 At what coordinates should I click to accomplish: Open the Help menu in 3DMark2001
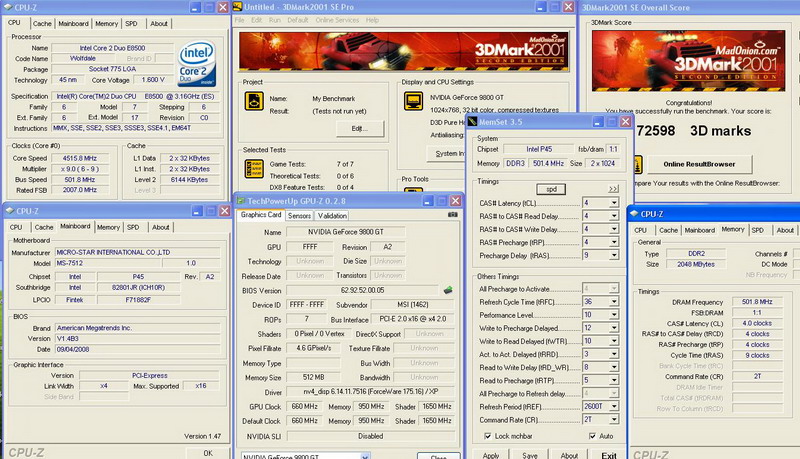pyautogui.click(x=372, y=20)
